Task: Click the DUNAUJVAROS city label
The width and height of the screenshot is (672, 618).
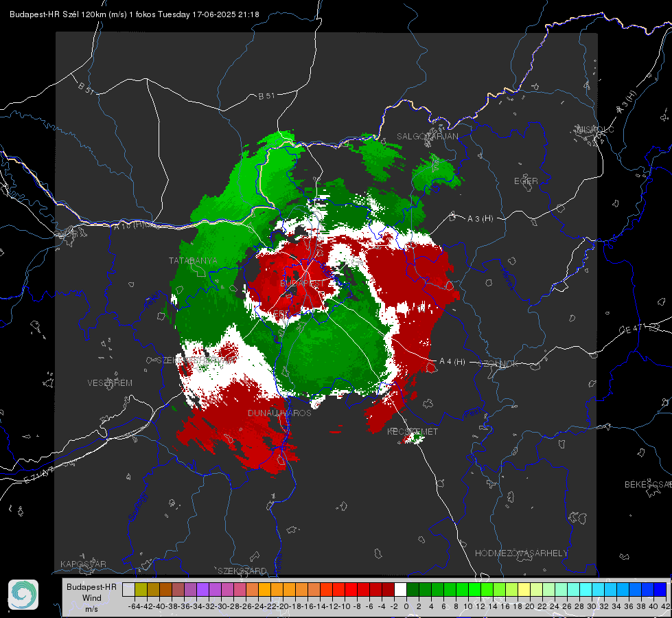Action: point(279,413)
